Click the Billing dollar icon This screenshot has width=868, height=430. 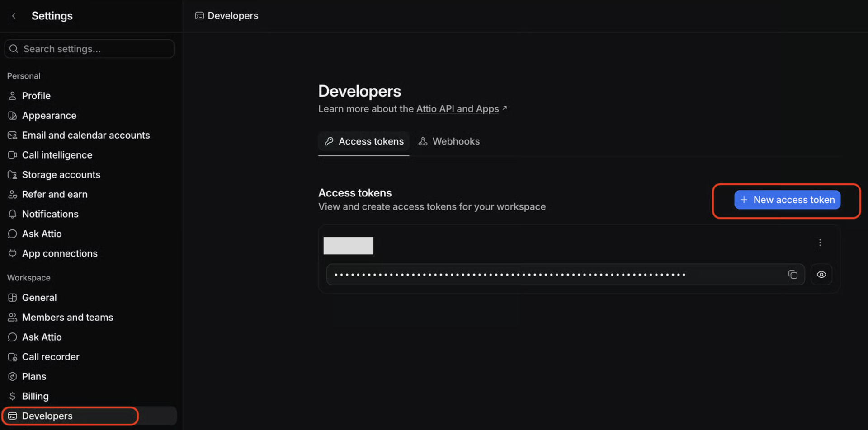12,396
